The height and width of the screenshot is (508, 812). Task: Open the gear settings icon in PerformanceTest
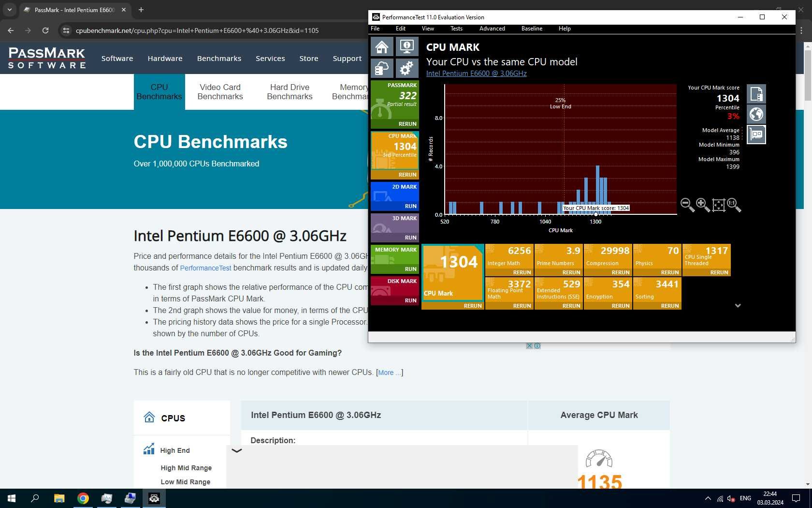pos(407,68)
